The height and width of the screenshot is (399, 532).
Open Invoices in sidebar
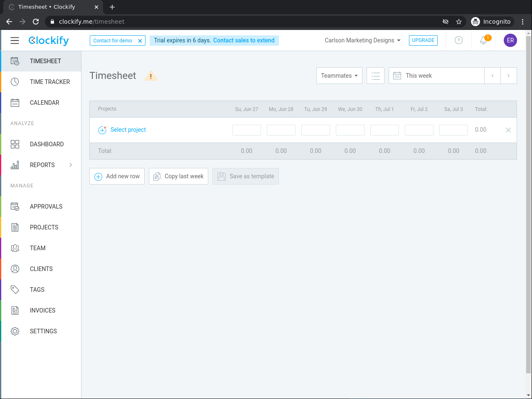(x=41, y=310)
